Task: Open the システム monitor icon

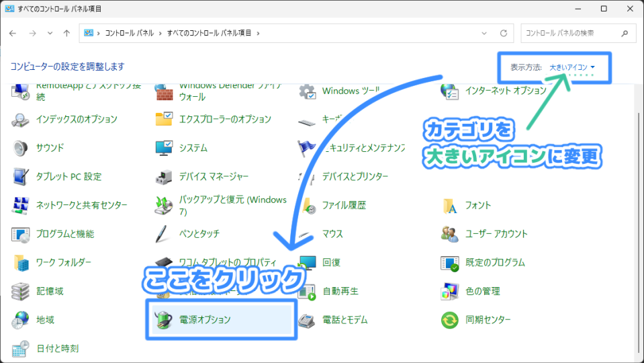Action: click(163, 148)
